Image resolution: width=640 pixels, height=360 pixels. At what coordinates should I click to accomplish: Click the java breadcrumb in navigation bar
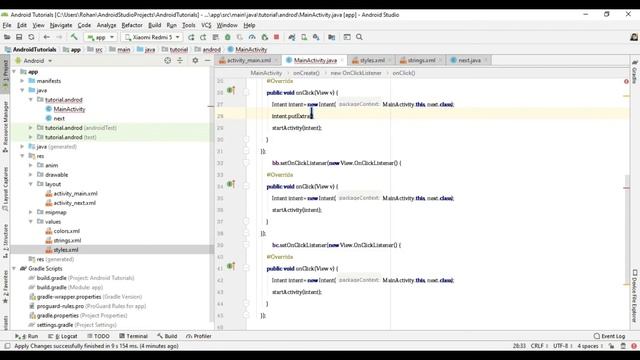tap(146, 49)
